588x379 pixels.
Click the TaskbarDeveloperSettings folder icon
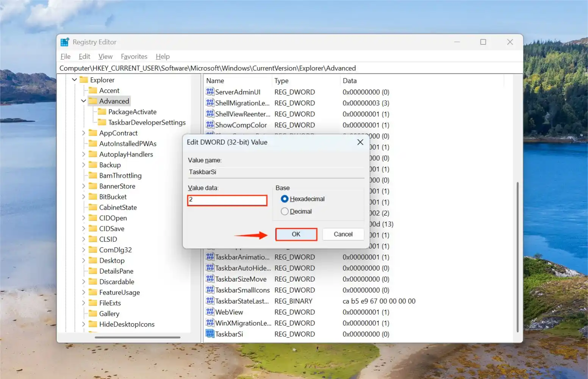tap(102, 122)
